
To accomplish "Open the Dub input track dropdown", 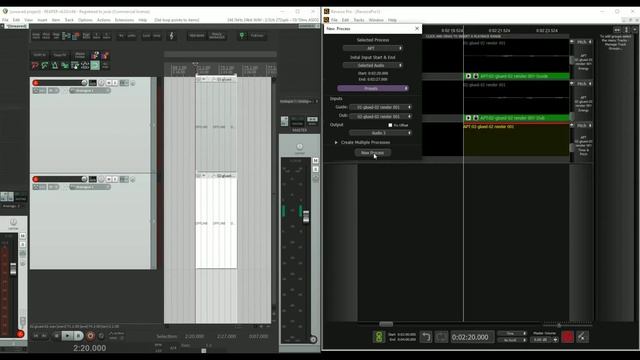I will click(380, 116).
